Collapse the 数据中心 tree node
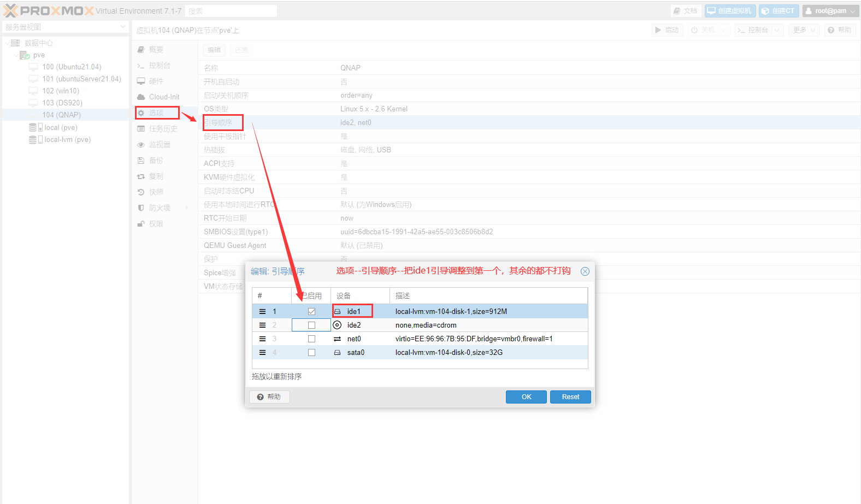This screenshot has height=504, width=861. [x=7, y=43]
